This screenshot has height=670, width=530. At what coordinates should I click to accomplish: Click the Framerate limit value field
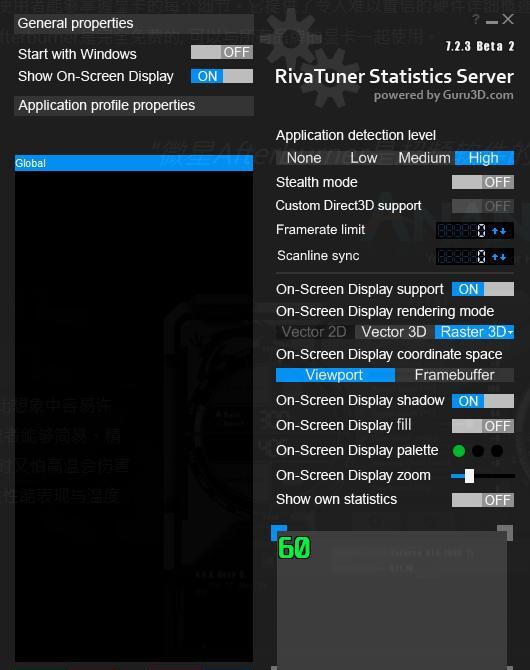(462, 231)
